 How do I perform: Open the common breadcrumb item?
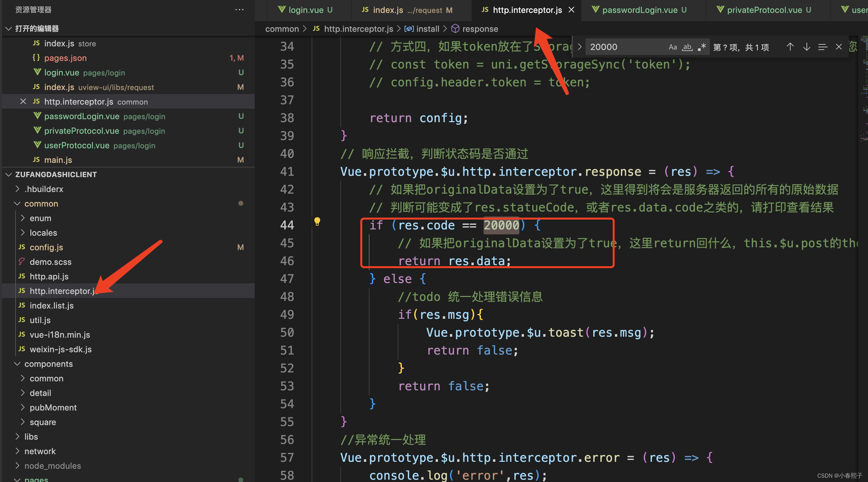[x=282, y=29]
